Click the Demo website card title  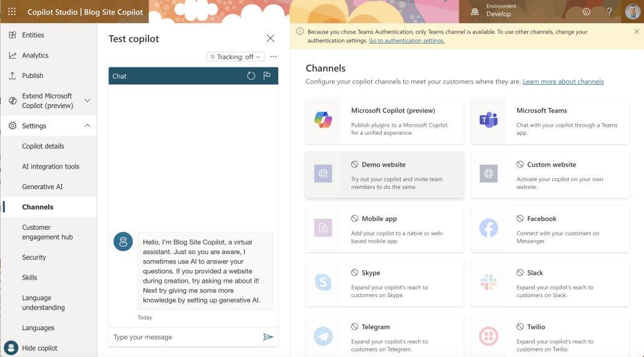point(384,164)
